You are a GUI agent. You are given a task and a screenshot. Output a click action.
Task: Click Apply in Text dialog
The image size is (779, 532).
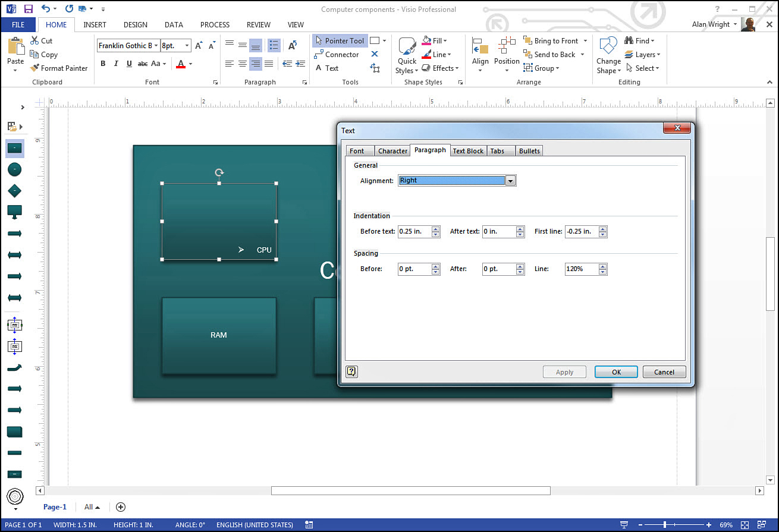coord(564,372)
